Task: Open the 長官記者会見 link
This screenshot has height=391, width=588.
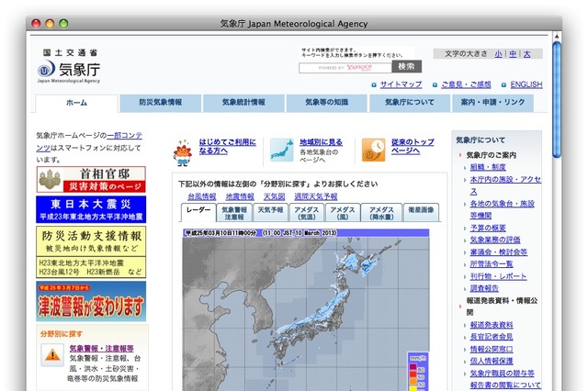Action: 492,337
